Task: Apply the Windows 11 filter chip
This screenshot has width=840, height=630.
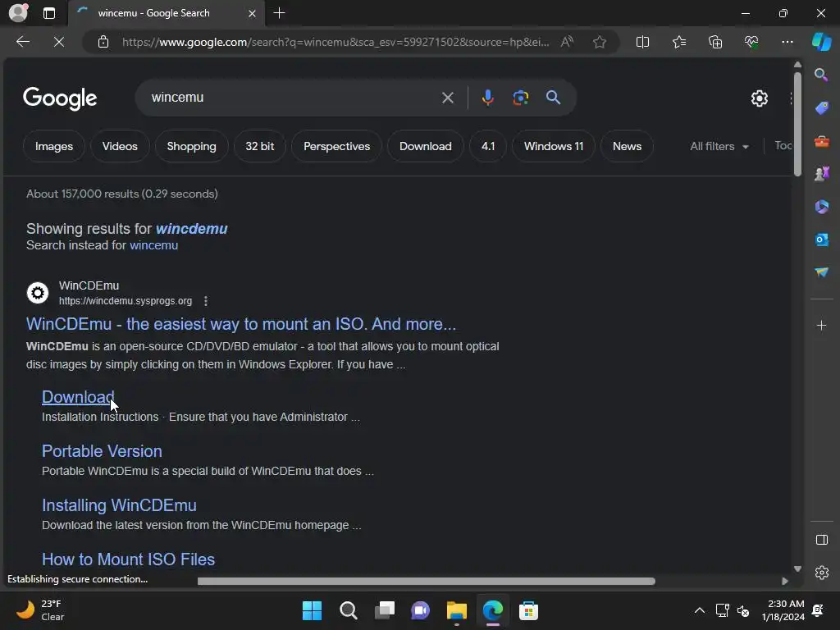Action: [554, 146]
